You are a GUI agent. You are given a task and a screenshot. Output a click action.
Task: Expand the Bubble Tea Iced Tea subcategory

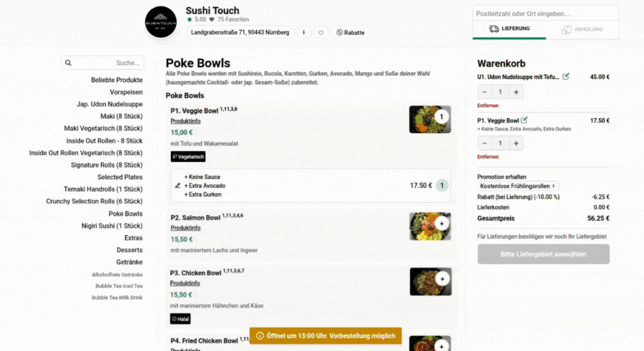119,286
